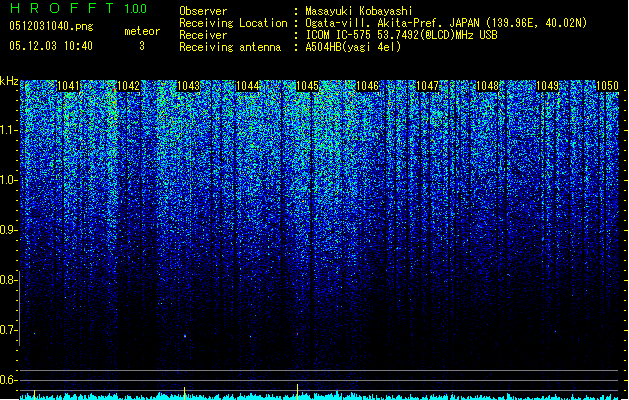Click the 1044 time marker
The width and height of the screenshot is (629, 400).
[x=248, y=86]
